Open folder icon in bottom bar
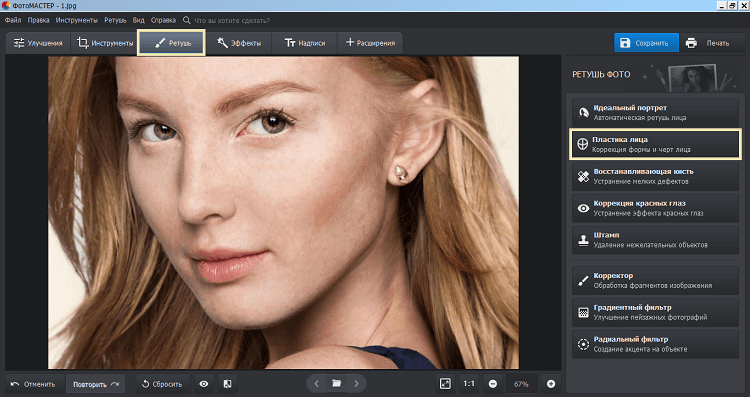Viewport: 750px width, 397px height. (x=337, y=384)
